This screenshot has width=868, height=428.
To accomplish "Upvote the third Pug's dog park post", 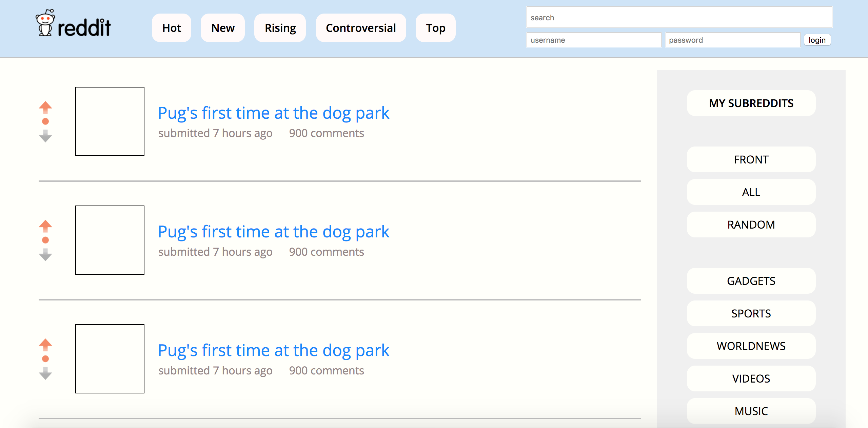I will (x=45, y=345).
